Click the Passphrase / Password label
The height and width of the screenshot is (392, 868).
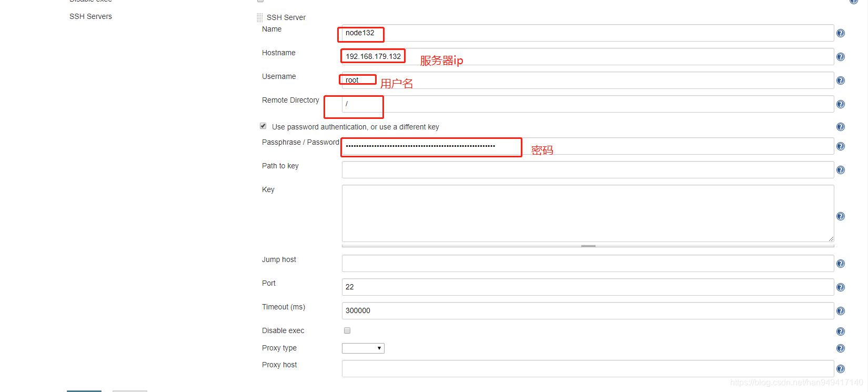pyautogui.click(x=300, y=142)
